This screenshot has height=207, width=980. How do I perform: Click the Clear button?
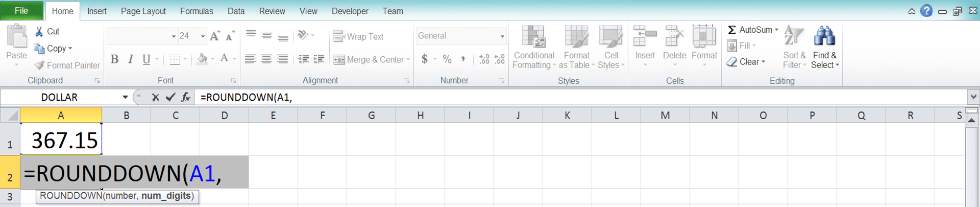746,62
